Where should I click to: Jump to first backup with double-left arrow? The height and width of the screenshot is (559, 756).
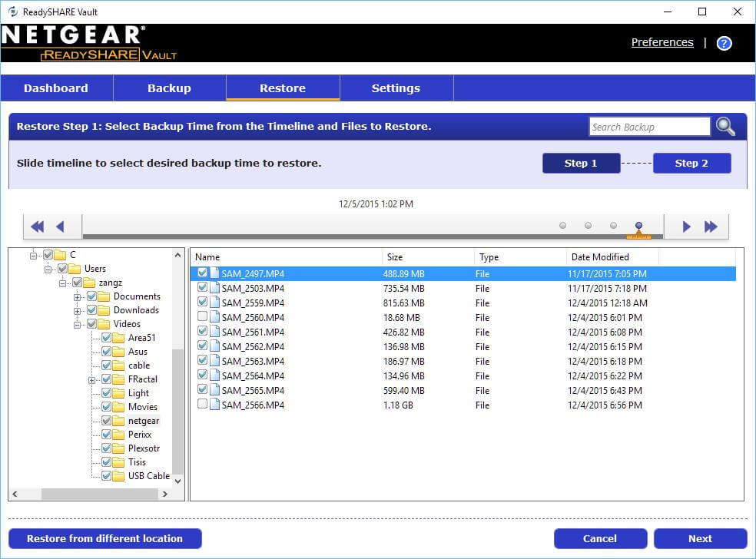point(37,227)
